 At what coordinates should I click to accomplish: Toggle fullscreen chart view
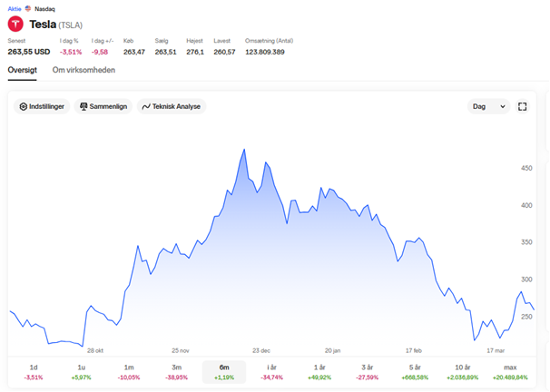(522, 106)
